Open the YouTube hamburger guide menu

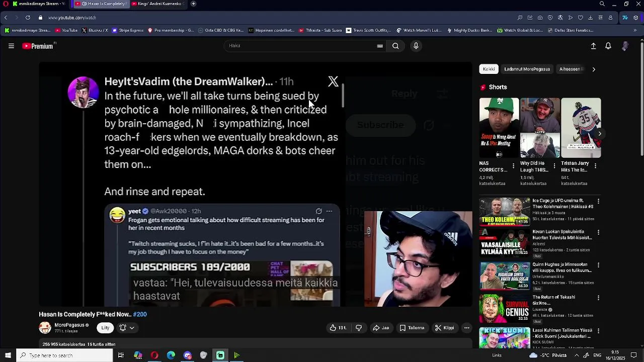[x=11, y=46]
